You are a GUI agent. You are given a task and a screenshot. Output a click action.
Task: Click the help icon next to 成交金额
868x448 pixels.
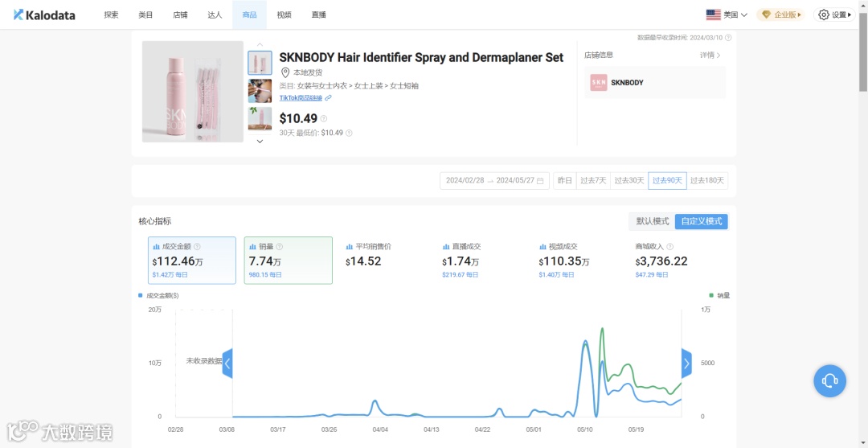[x=197, y=247]
